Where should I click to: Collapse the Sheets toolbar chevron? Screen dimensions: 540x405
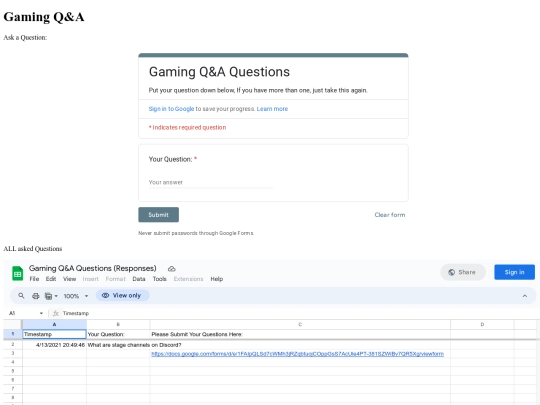[x=525, y=296]
